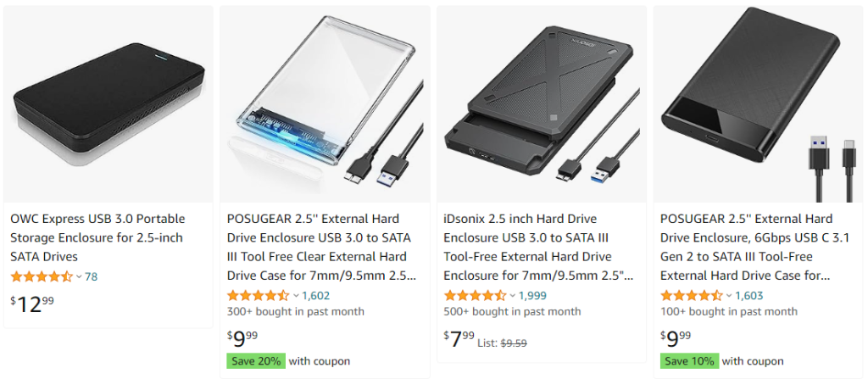
Task: Open the OWC Express enclosure product image
Action: coord(108,104)
